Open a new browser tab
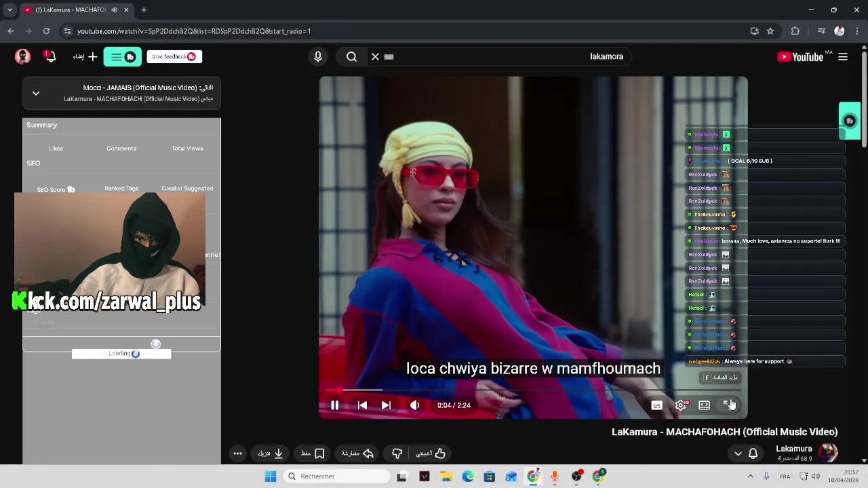This screenshot has height=488, width=868. [144, 10]
